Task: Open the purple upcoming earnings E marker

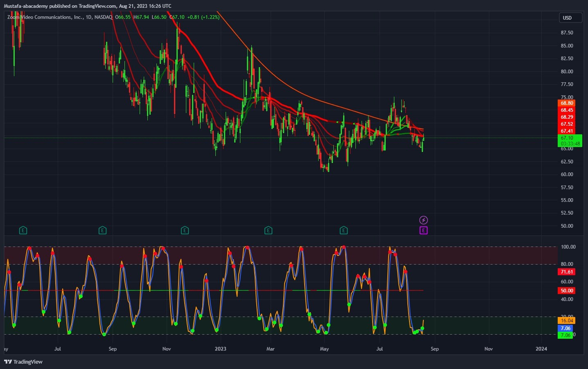Action: 423,231
